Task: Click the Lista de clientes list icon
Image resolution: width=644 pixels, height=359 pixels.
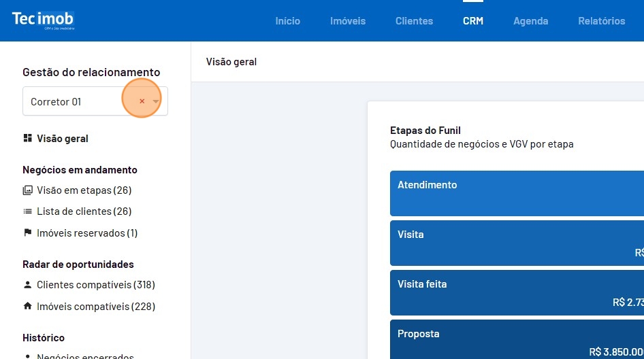Action: (x=27, y=211)
